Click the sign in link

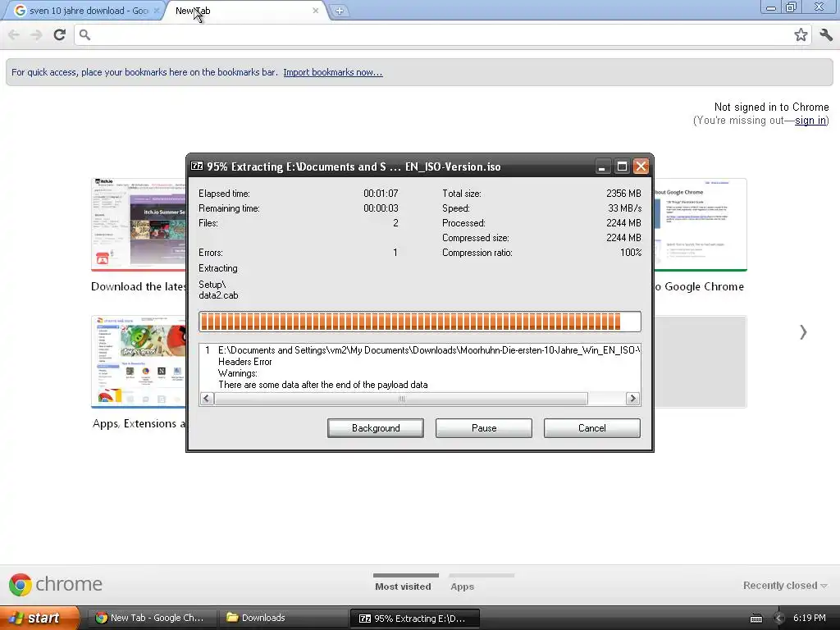[x=810, y=121]
